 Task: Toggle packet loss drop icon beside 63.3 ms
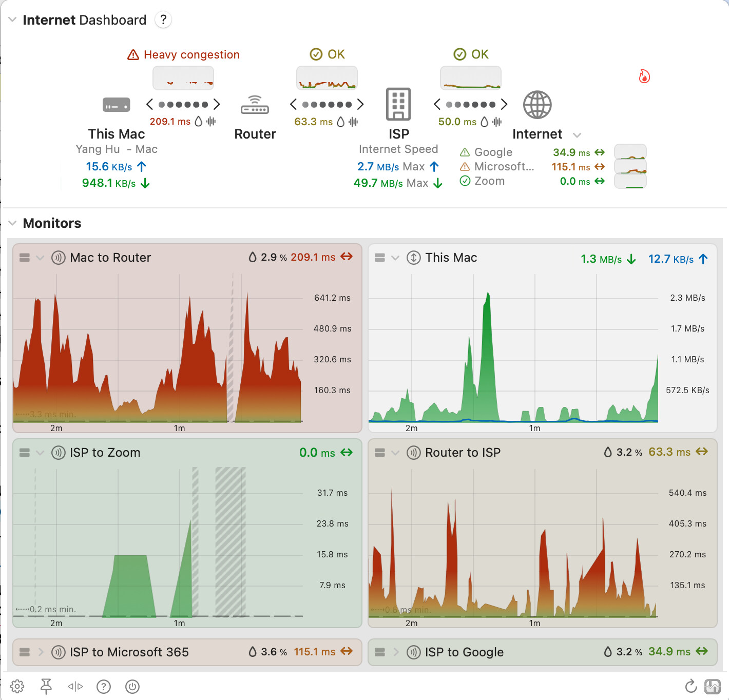[340, 122]
